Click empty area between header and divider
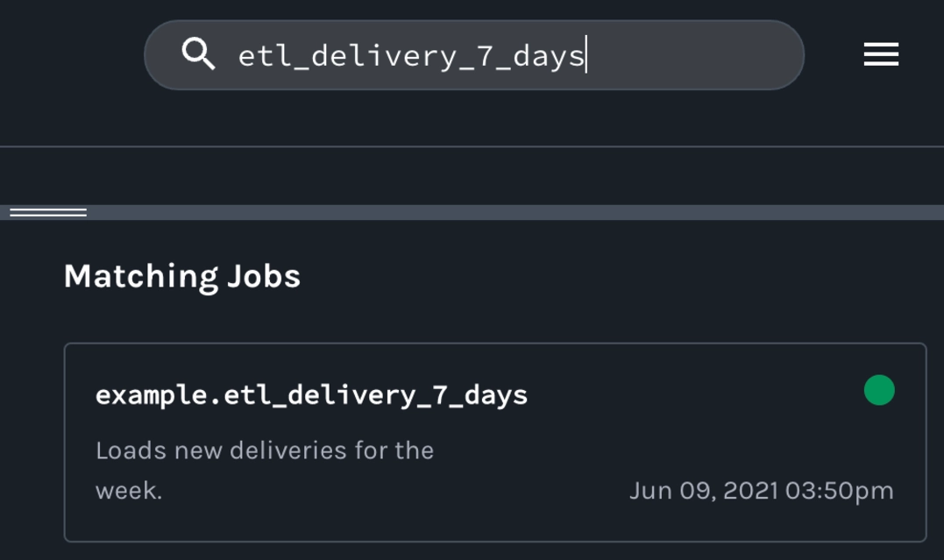 (x=472, y=176)
